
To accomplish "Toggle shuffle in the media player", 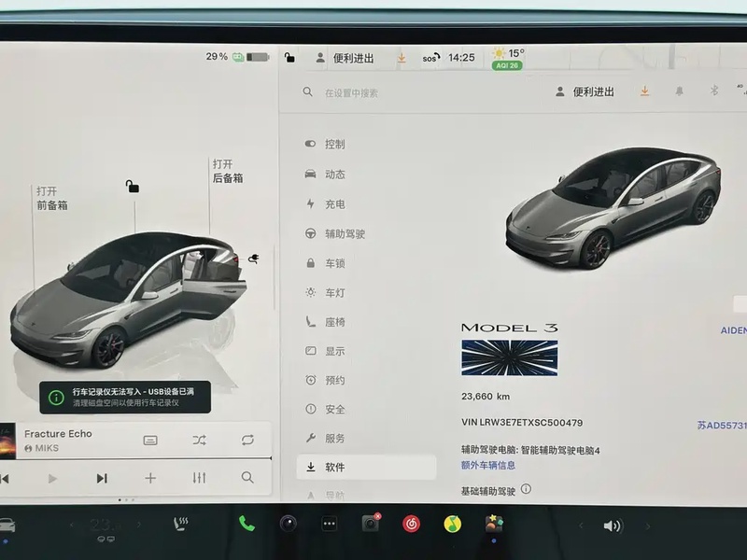I will pos(199,440).
